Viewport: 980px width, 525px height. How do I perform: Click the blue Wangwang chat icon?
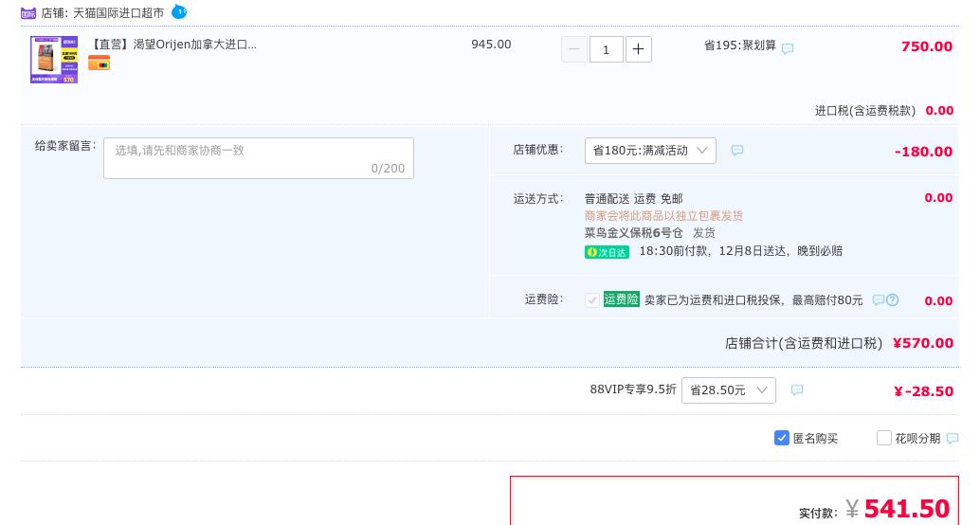[x=179, y=12]
